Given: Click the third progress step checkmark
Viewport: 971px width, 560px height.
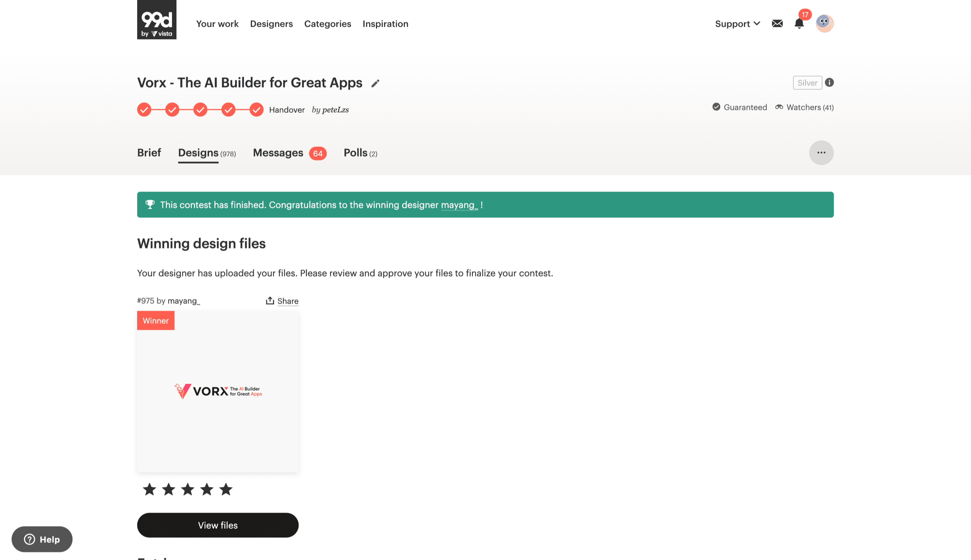Looking at the screenshot, I should (x=200, y=110).
